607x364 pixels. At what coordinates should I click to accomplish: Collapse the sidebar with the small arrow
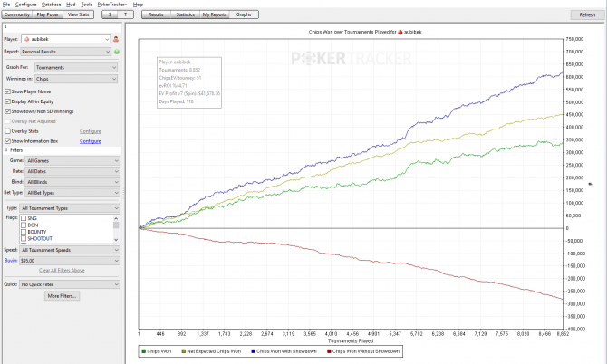point(5,27)
